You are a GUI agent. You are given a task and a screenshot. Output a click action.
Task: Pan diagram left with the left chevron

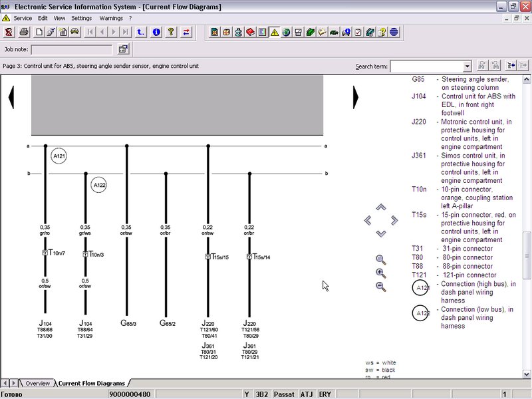(x=368, y=221)
